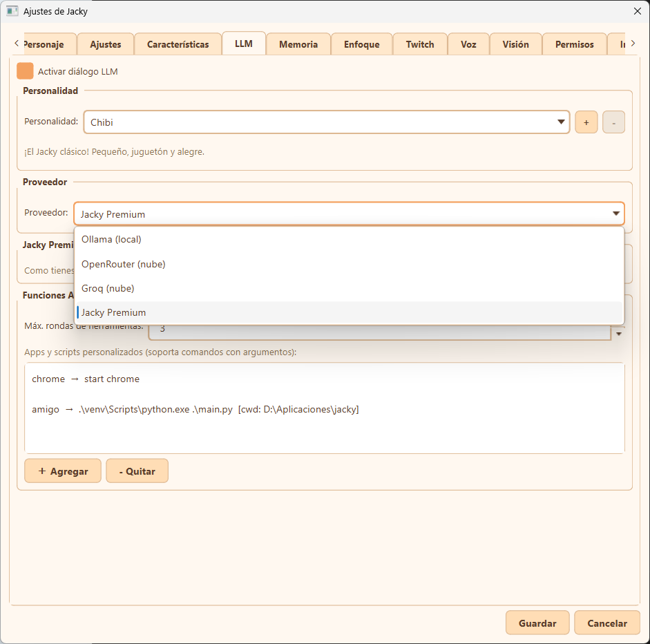Image resolution: width=650 pixels, height=644 pixels.
Task: Open the Personalidad Chibi dropdown
Action: (327, 122)
